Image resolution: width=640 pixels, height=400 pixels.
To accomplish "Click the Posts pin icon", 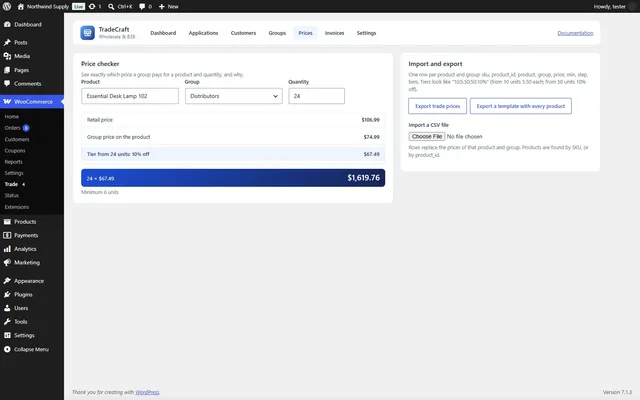I will click(7, 42).
